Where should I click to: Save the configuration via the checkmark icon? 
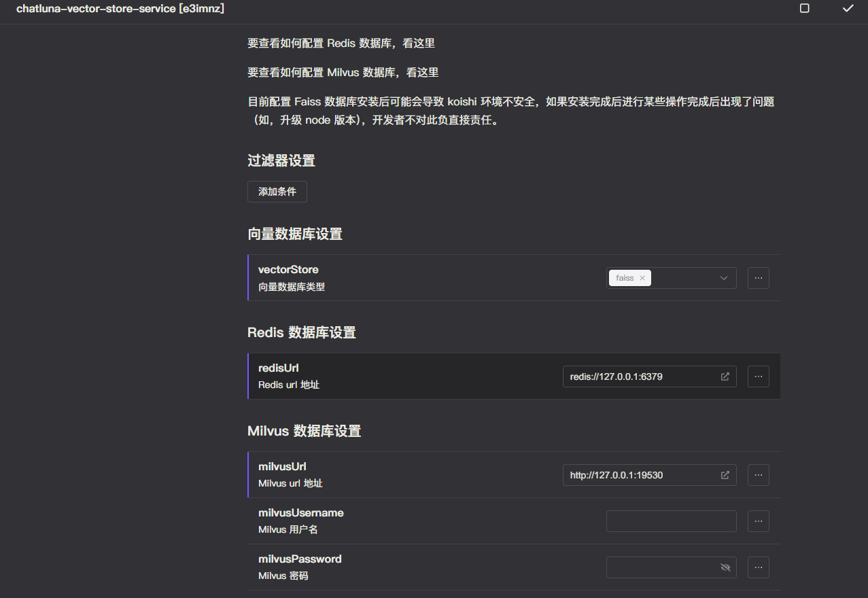click(x=847, y=10)
